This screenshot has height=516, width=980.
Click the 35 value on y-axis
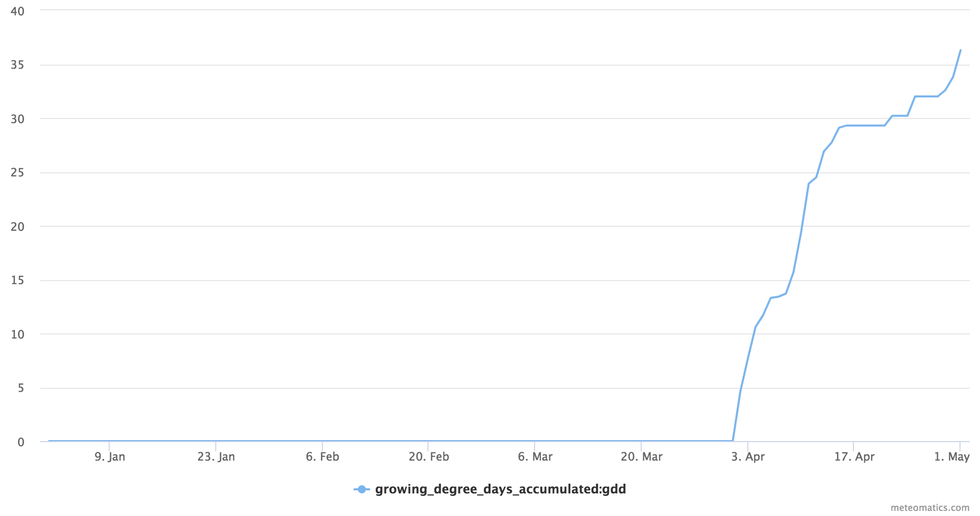17,65
